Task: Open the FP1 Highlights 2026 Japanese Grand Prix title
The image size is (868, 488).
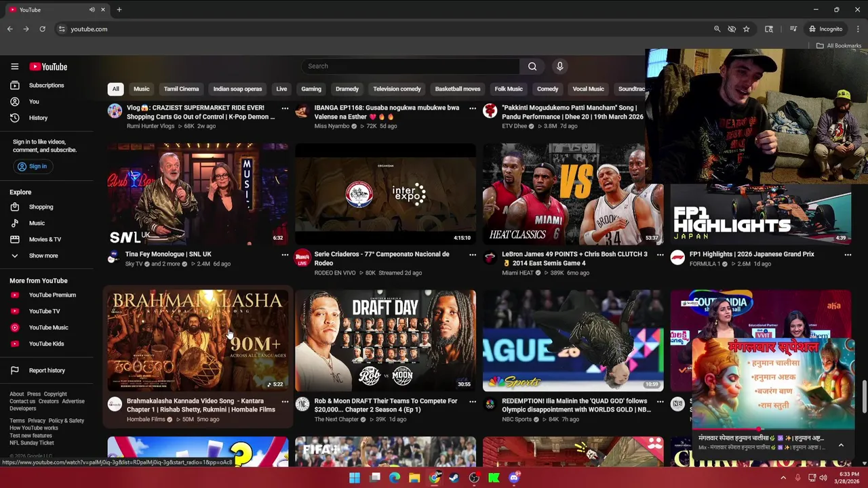Action: point(752,254)
